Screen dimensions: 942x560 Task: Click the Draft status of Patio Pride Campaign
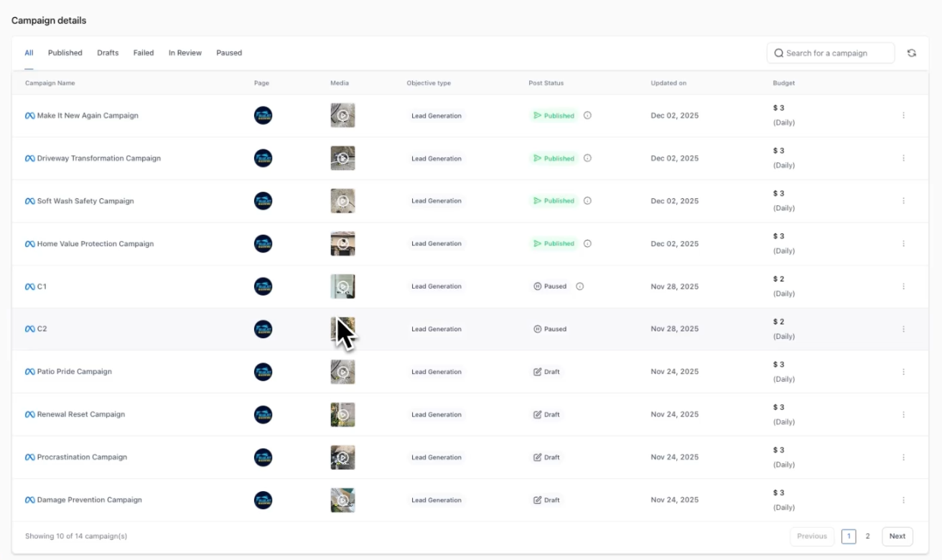(546, 372)
